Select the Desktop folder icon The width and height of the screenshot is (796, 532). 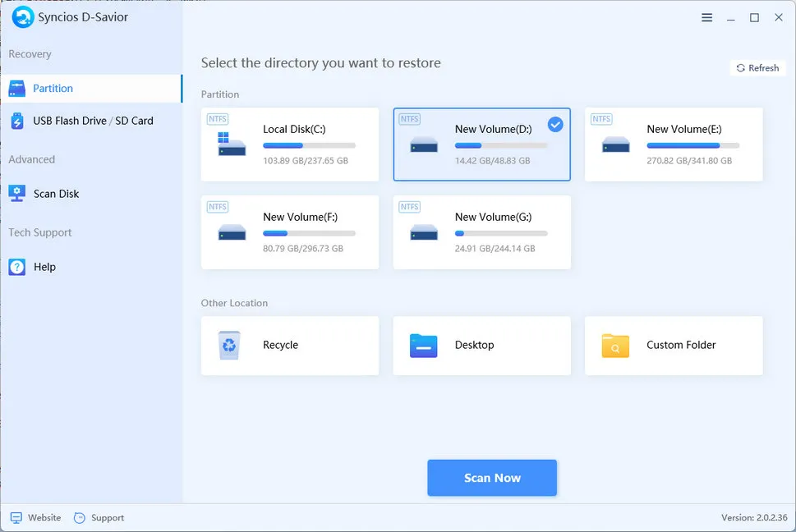pyautogui.click(x=424, y=346)
